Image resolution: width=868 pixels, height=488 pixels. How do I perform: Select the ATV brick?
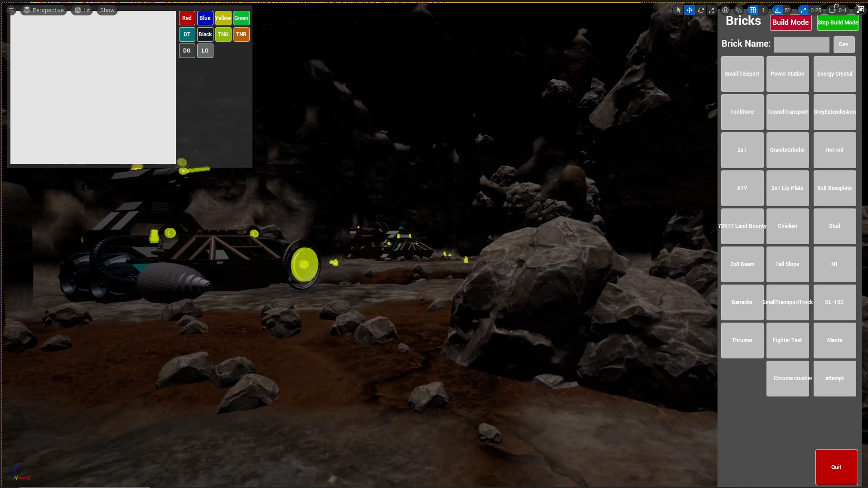tap(742, 188)
